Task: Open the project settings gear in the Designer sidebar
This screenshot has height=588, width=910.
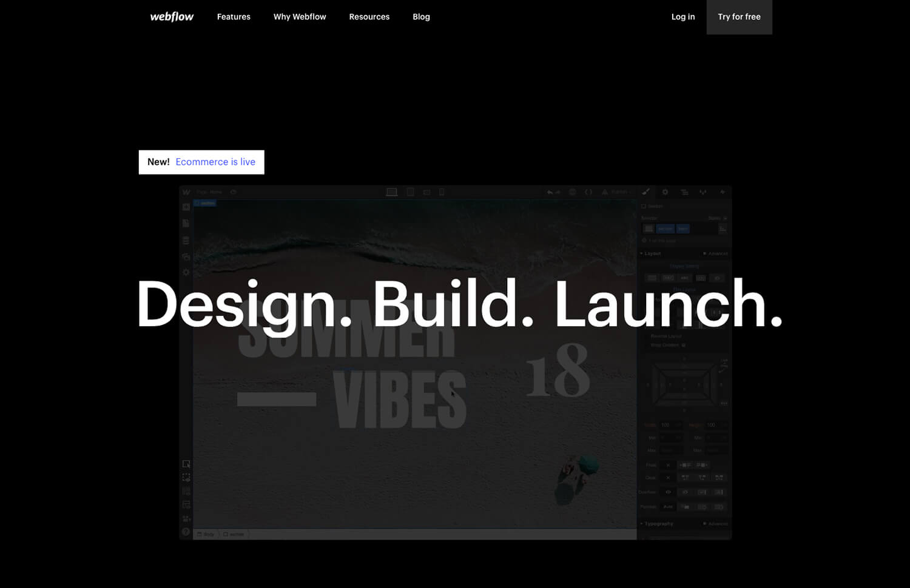Action: click(186, 273)
